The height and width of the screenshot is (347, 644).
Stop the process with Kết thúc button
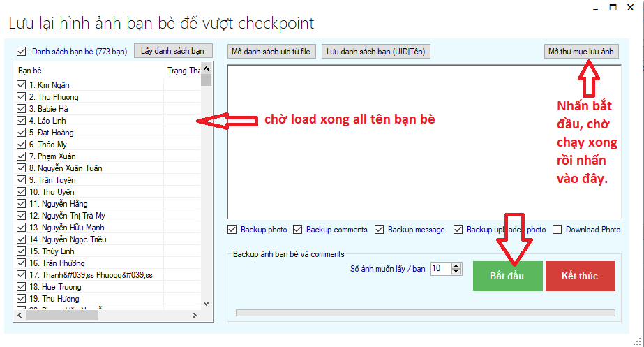(580, 276)
